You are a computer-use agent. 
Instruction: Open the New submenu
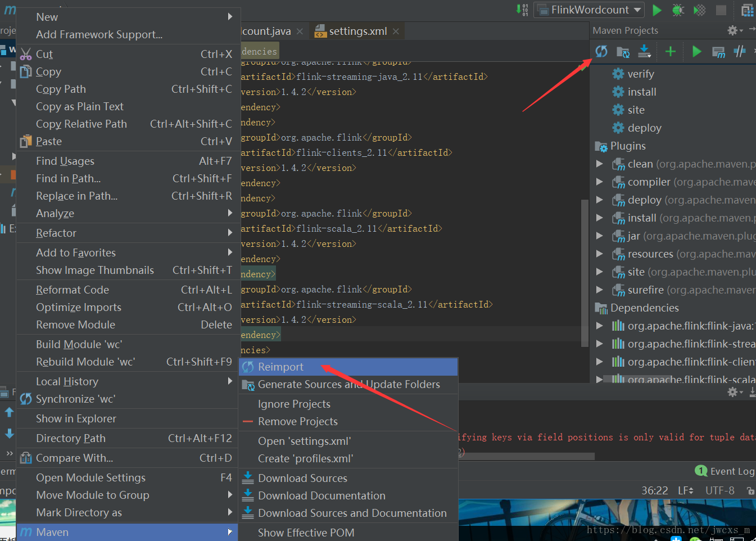pos(127,17)
